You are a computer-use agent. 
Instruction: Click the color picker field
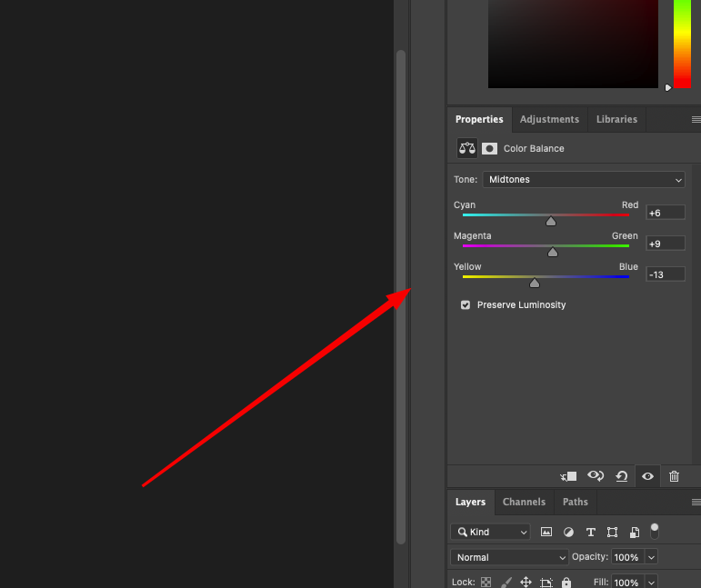[573, 44]
